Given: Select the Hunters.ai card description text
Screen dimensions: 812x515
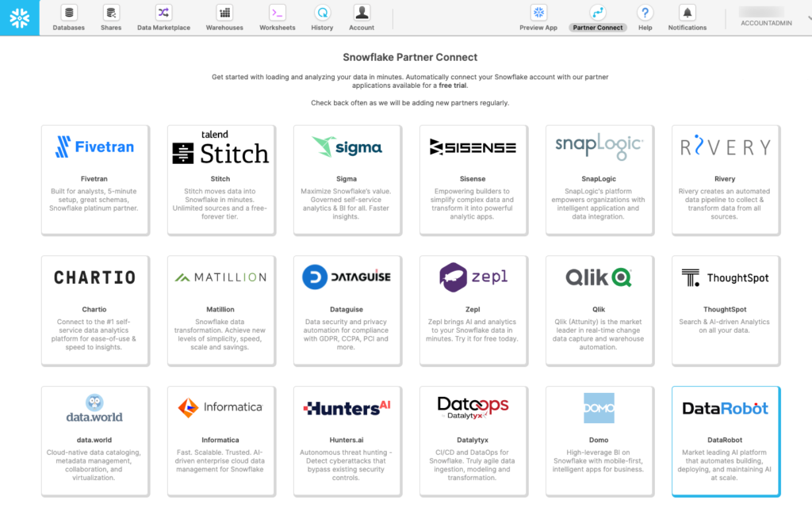Looking at the screenshot, I should coord(346,465).
